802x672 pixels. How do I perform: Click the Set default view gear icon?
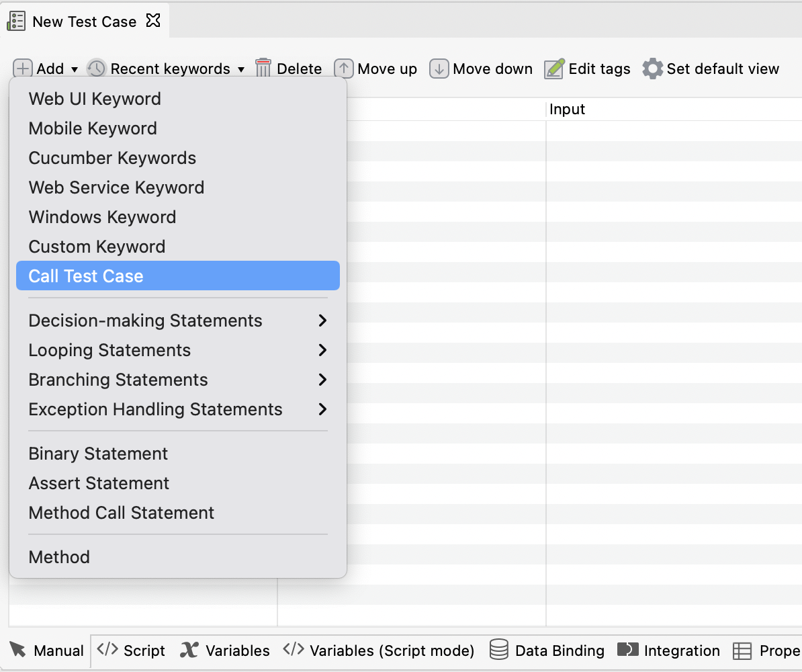click(651, 68)
